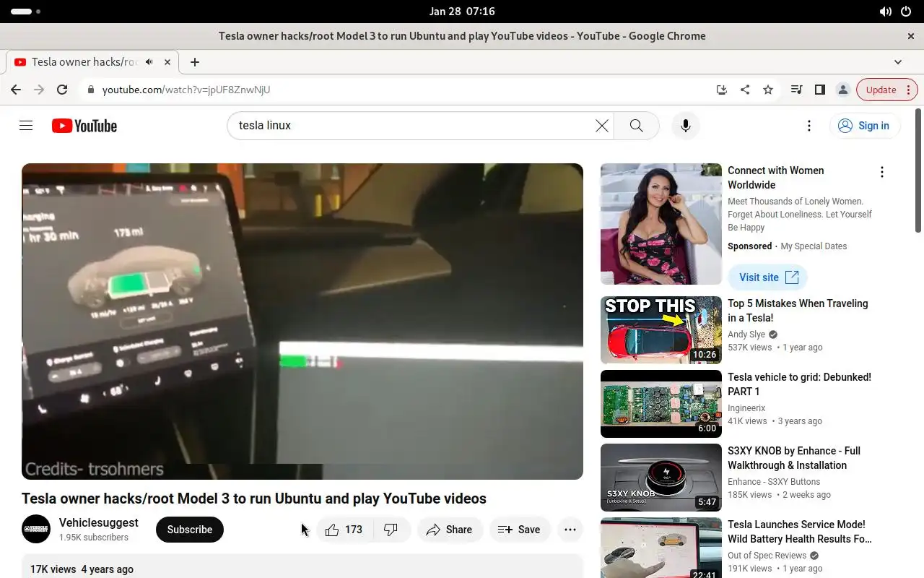Open Chrome profile avatar
Image resolution: width=924 pixels, height=578 pixels.
point(842,90)
